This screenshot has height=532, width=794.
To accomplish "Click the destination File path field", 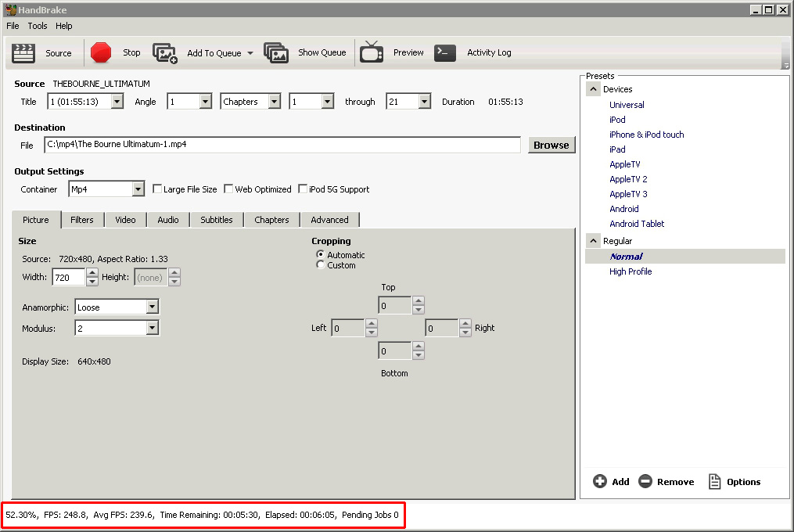I will click(x=282, y=145).
